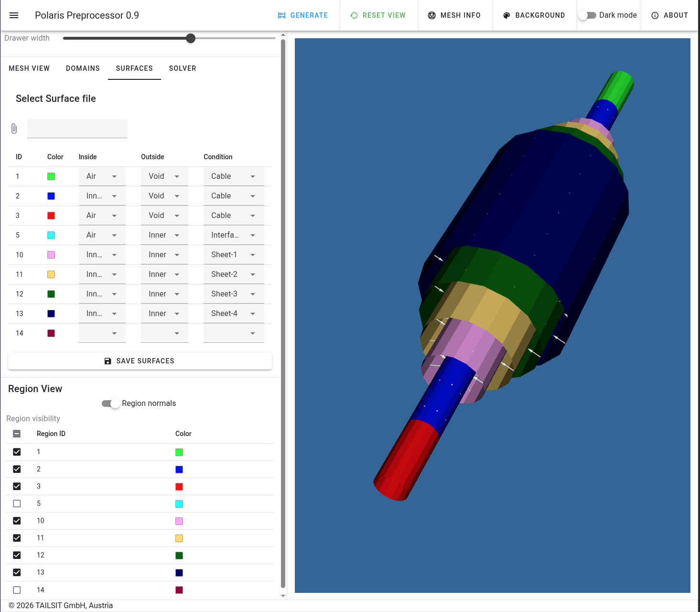Click the paperclip attach file icon

[14, 129]
